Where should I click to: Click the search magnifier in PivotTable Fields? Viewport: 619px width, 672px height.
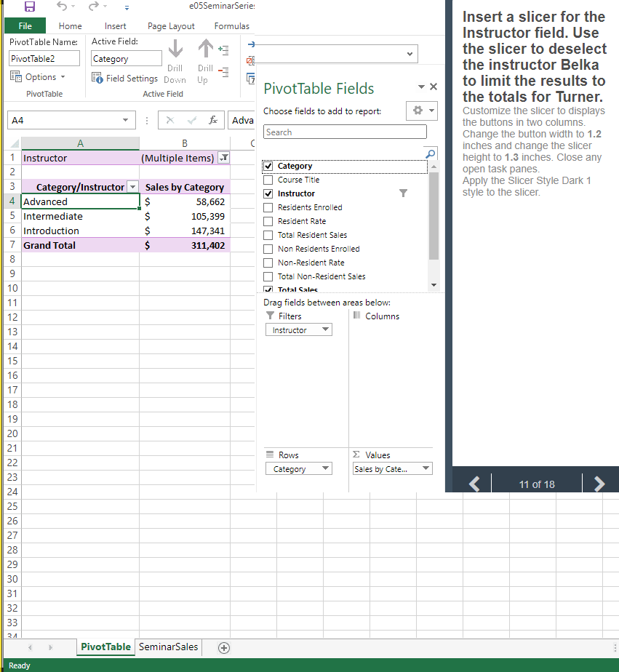point(431,153)
